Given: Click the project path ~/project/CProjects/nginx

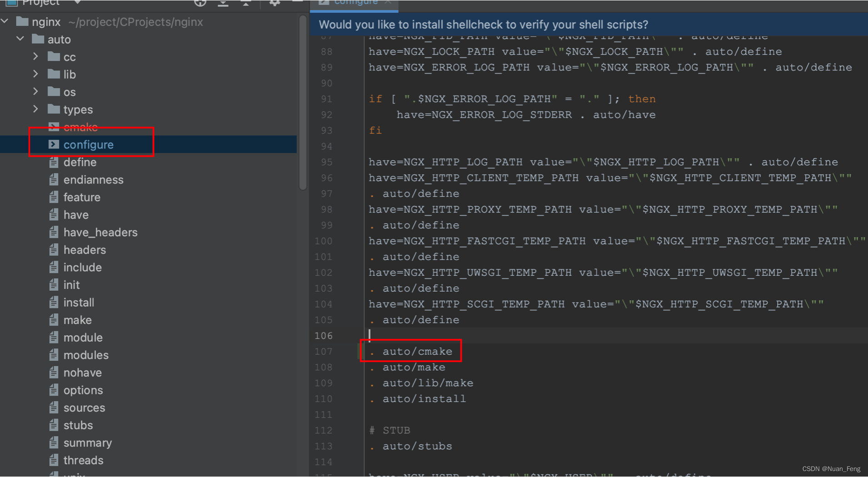Looking at the screenshot, I should coord(135,22).
